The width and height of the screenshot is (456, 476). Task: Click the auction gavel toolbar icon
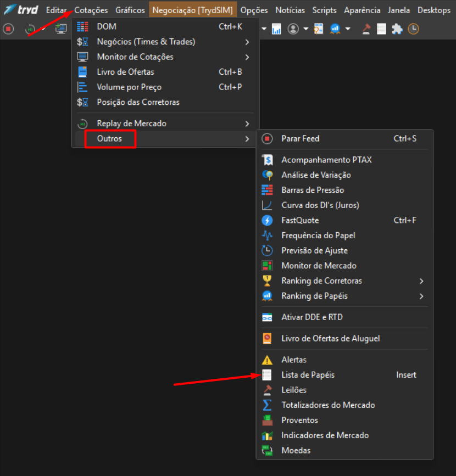click(366, 29)
